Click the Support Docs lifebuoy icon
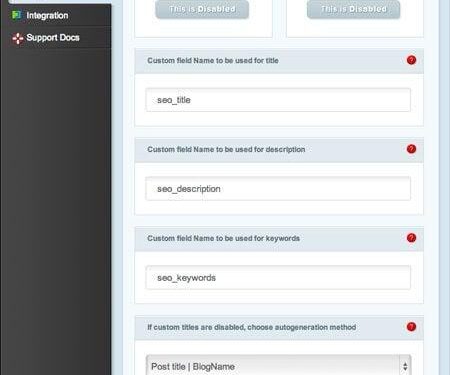Screen dimensions: 450x375 tap(17, 38)
